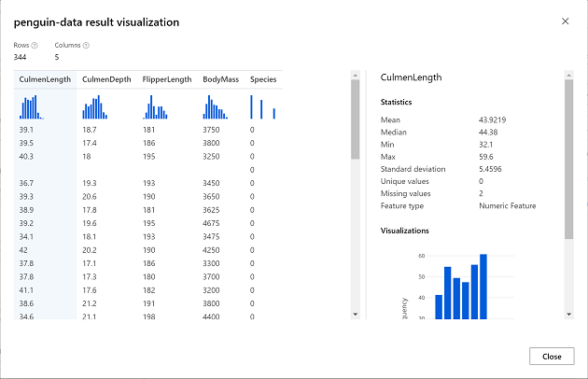Click the data table scrollbar thumb
Viewport: 588px width, 379px height.
coord(355,119)
